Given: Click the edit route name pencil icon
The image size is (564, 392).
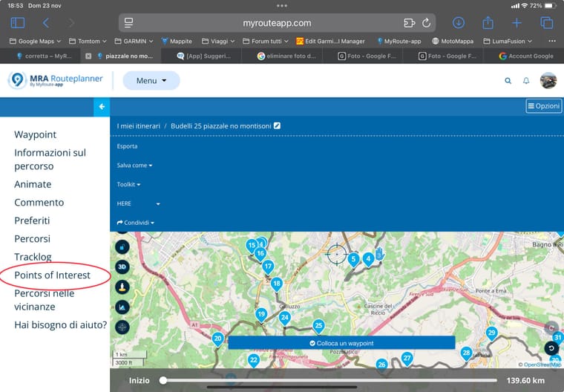Looking at the screenshot, I should click(x=277, y=126).
